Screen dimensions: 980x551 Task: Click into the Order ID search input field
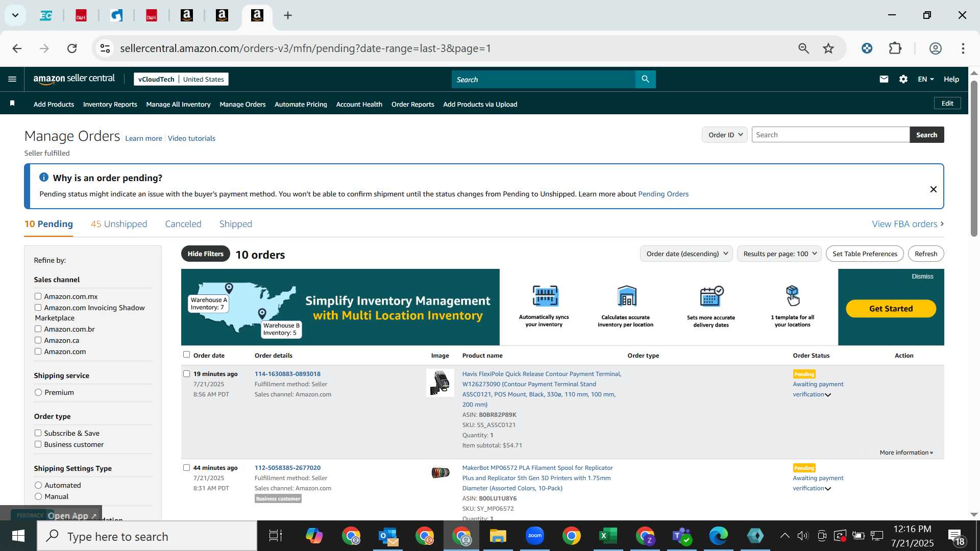830,135
